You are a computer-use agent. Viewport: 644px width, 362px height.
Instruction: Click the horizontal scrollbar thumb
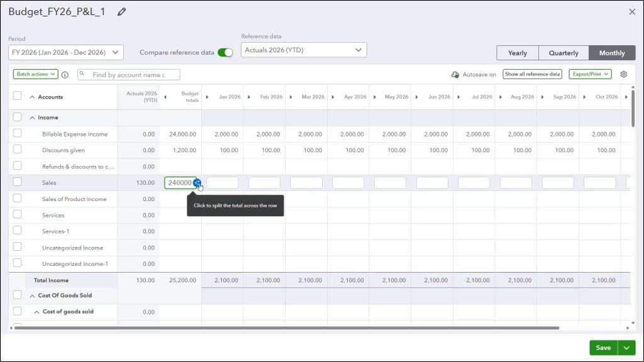tap(287, 328)
